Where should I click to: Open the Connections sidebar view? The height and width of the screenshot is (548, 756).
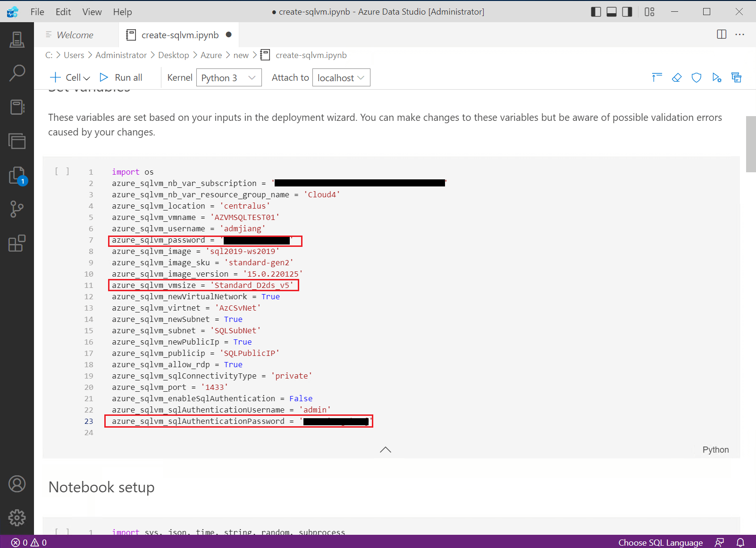17,39
